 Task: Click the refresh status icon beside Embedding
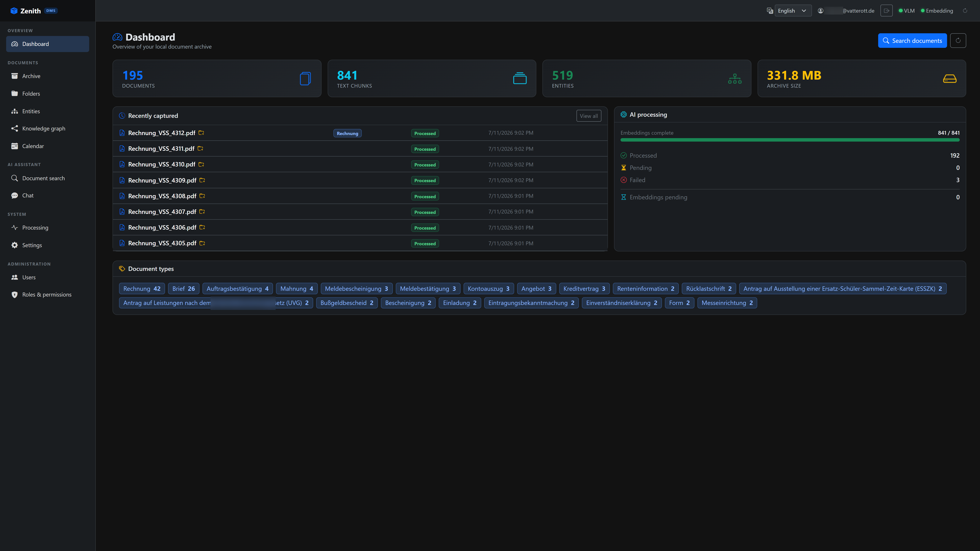(965, 11)
